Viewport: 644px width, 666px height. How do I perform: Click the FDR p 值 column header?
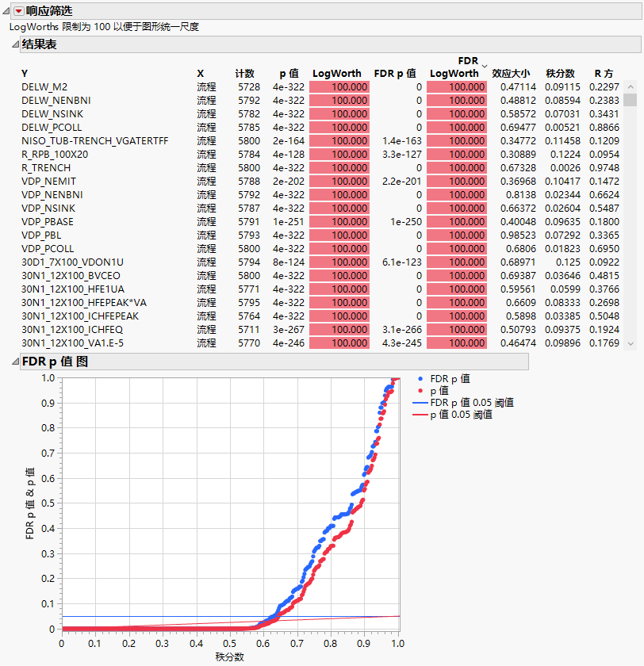pyautogui.click(x=395, y=74)
